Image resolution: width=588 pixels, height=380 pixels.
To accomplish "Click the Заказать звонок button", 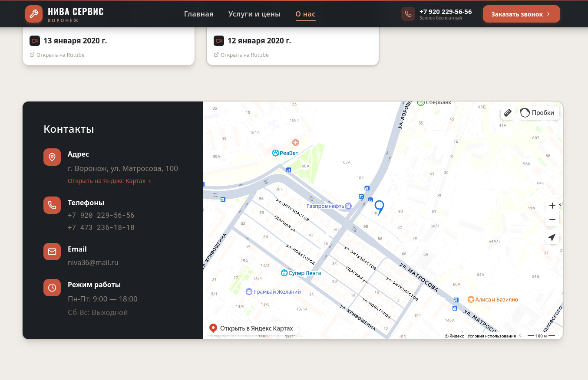I will (x=522, y=14).
